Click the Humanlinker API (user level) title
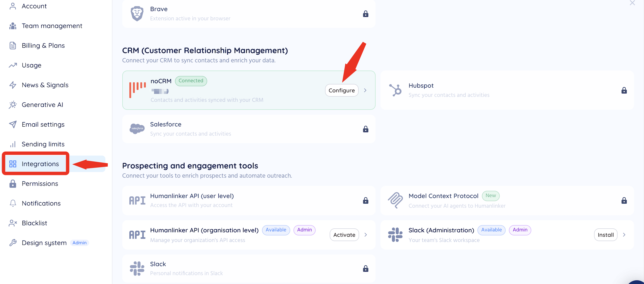 (x=192, y=196)
